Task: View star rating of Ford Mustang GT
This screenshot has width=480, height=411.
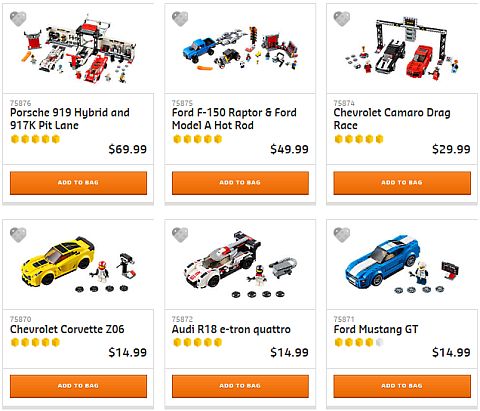Action: [x=359, y=342]
